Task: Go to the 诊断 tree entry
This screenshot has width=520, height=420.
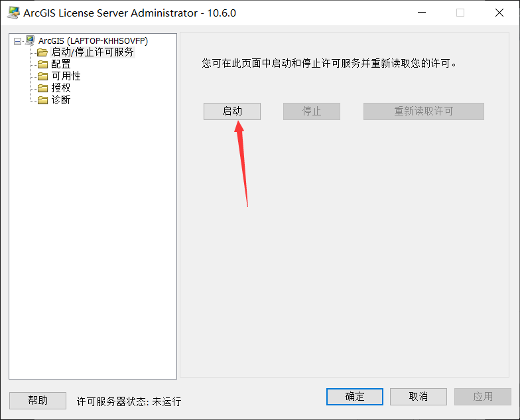Action: pos(61,100)
